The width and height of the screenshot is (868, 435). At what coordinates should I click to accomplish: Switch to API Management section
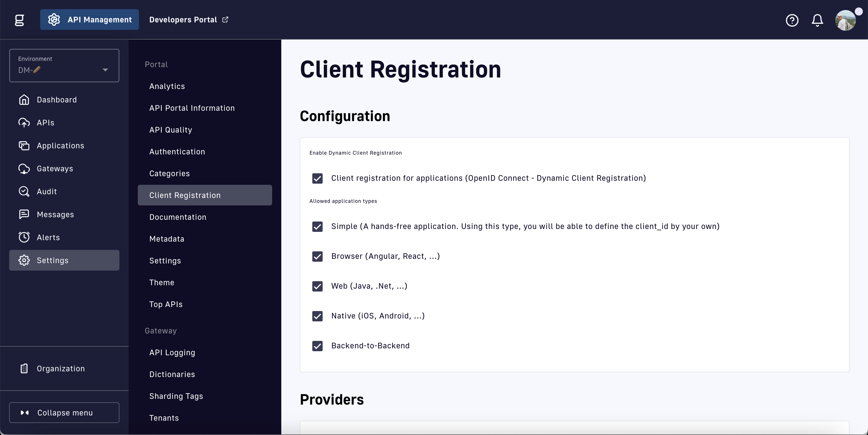coord(89,20)
